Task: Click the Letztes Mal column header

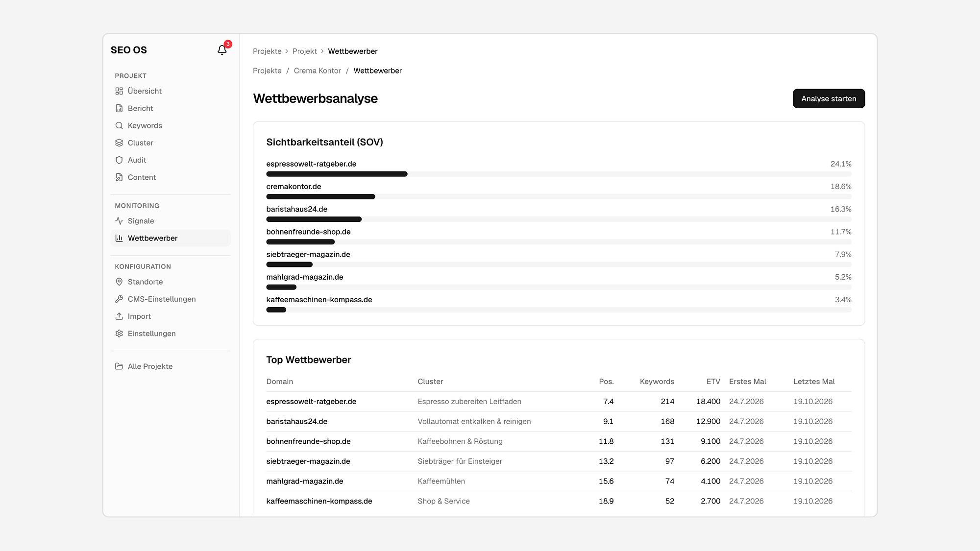Action: pos(814,382)
